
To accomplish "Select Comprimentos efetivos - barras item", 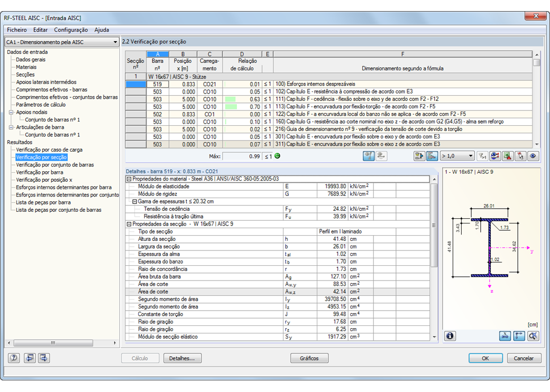I will 51,90.
